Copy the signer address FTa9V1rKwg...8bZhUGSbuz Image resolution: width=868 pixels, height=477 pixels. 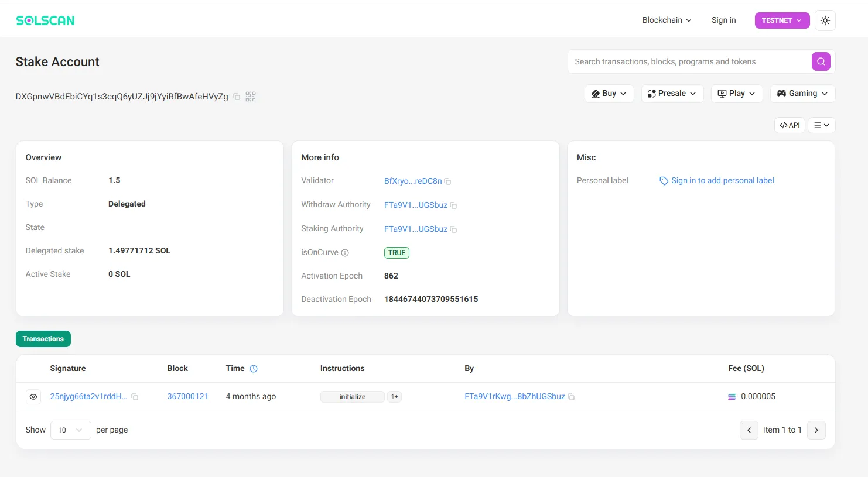tap(571, 397)
